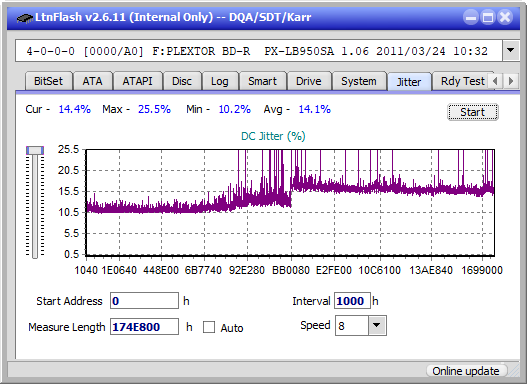The height and width of the screenshot is (384, 527).
Task: Click the Online update button
Action: (466, 371)
